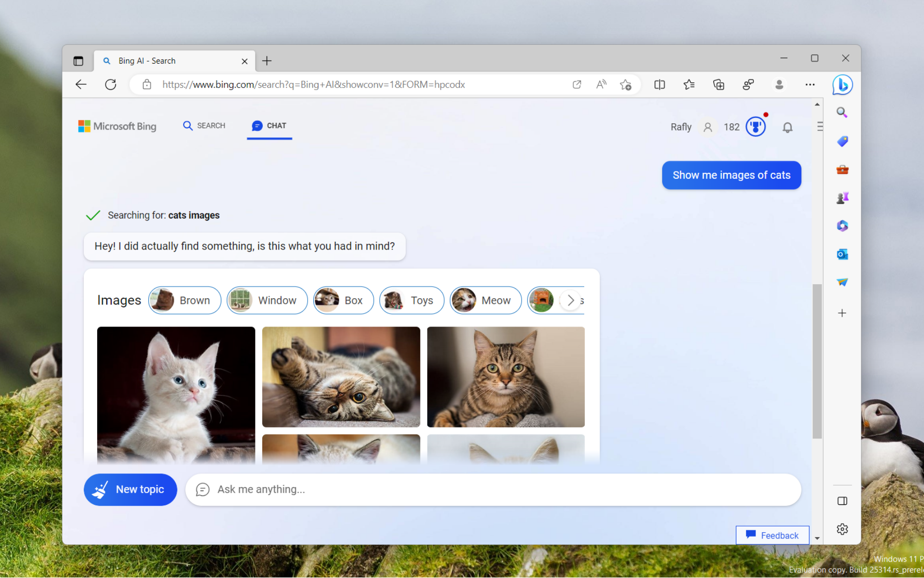Open Collections panel

click(719, 85)
